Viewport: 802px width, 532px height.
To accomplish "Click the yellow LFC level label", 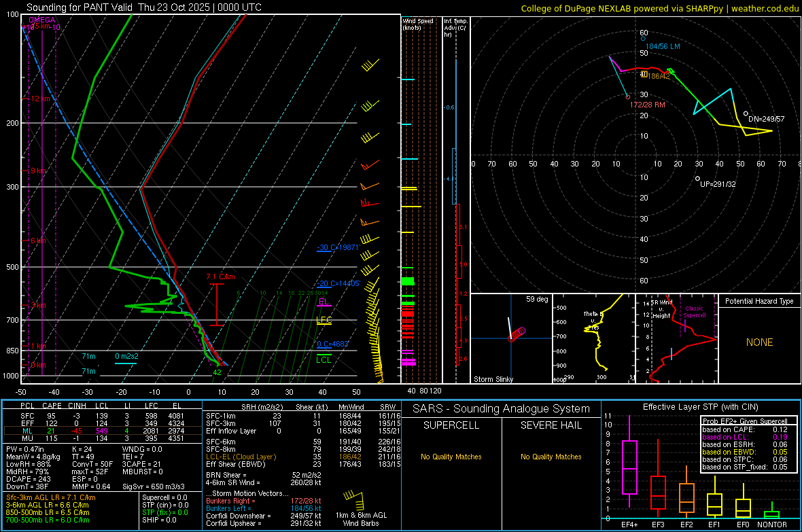I will pyautogui.click(x=324, y=320).
